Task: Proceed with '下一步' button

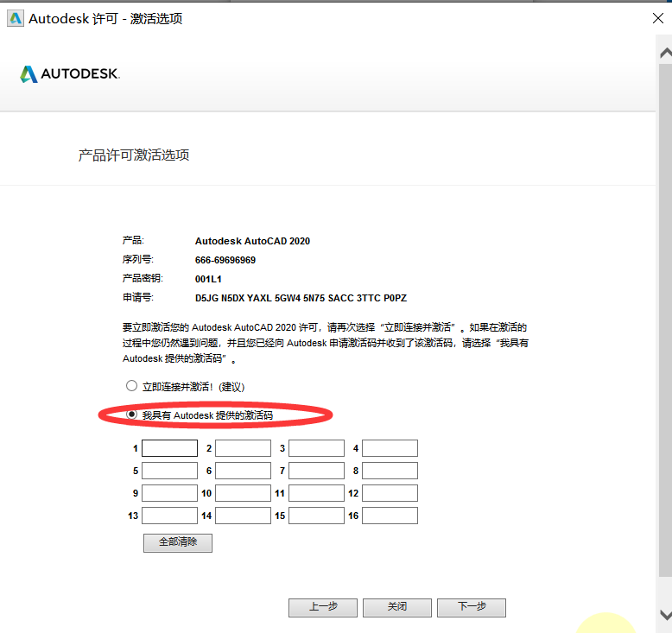Action: pos(472,608)
